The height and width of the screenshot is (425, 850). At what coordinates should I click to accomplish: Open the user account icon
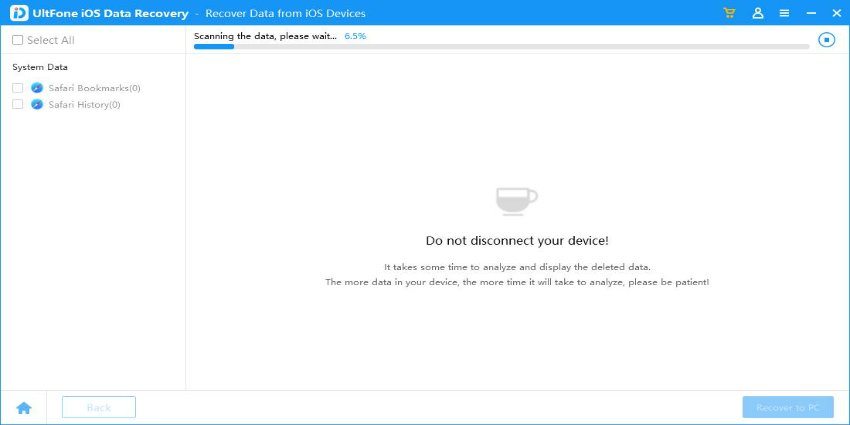(758, 13)
